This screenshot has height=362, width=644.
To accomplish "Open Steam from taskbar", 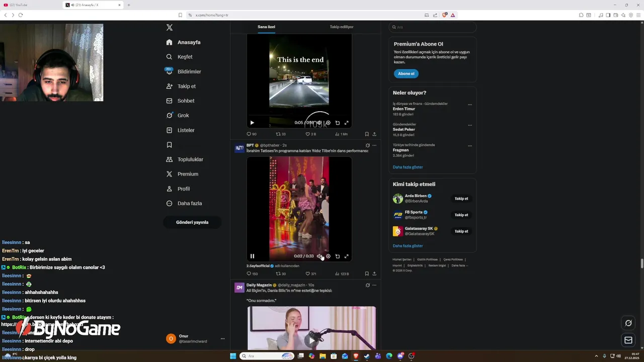I will 367,356.
